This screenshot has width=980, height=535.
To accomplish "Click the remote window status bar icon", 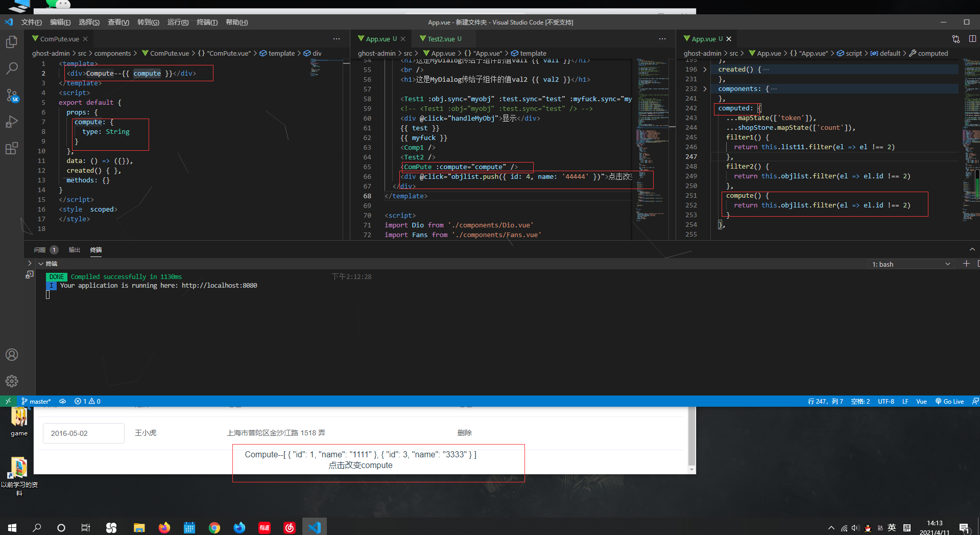I will click(x=8, y=401).
